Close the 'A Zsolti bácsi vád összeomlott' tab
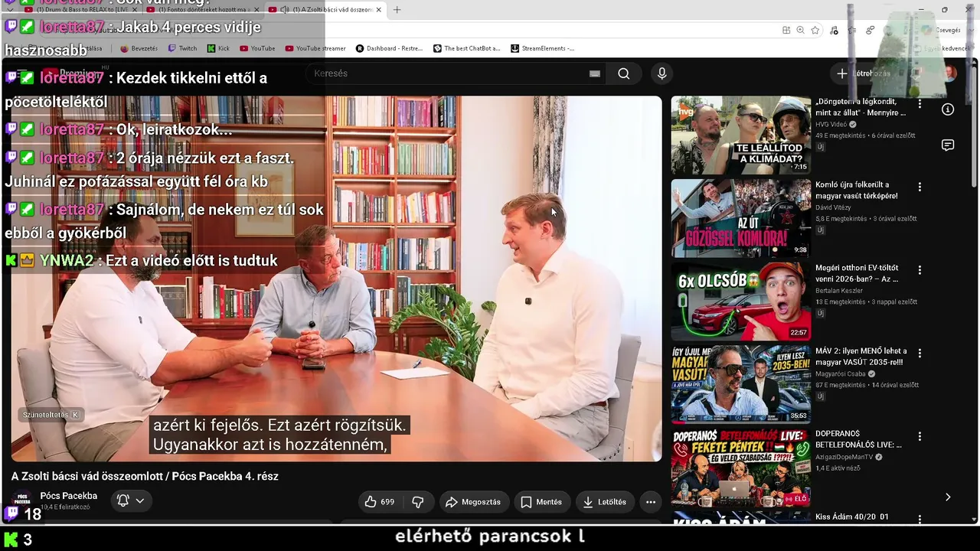Image resolution: width=980 pixels, height=551 pixels. (x=378, y=10)
